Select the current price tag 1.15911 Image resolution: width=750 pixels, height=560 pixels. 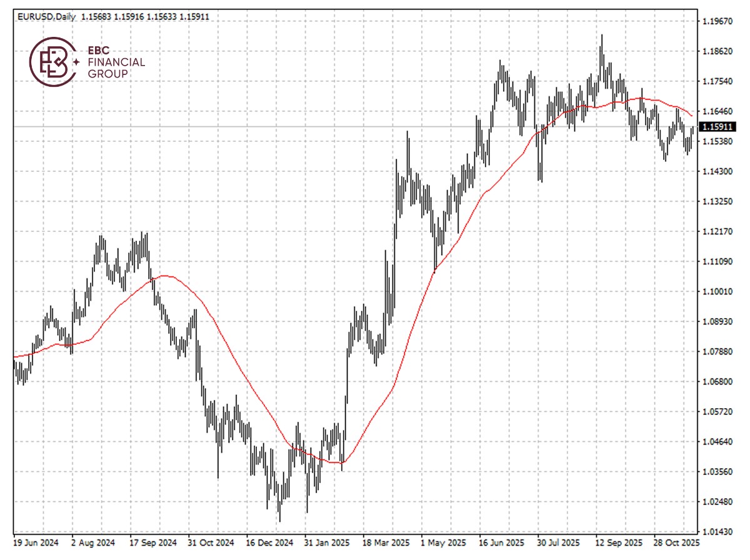pyautogui.click(x=717, y=127)
